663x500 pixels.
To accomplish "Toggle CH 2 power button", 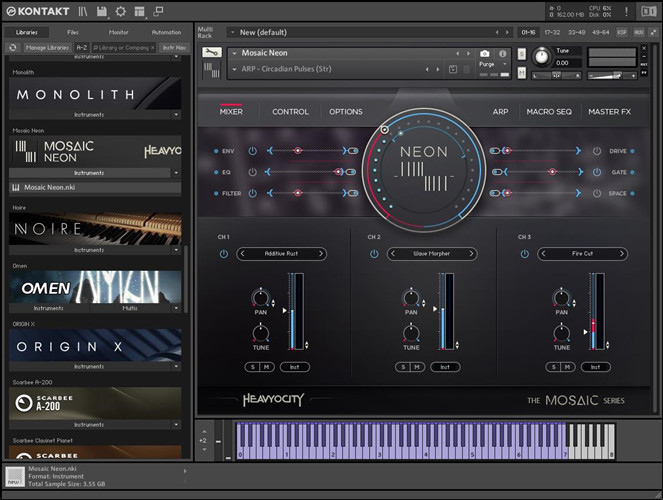I will coord(374,254).
